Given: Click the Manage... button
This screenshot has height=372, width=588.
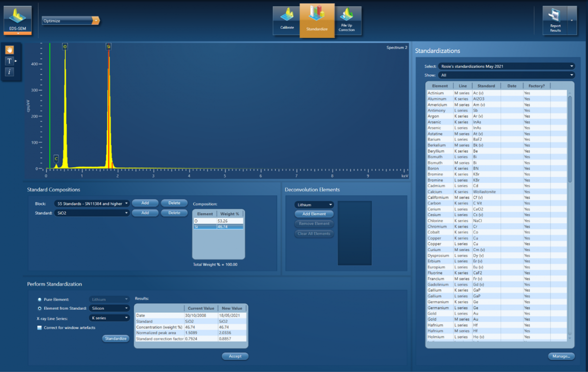Looking at the screenshot, I should (x=561, y=356).
